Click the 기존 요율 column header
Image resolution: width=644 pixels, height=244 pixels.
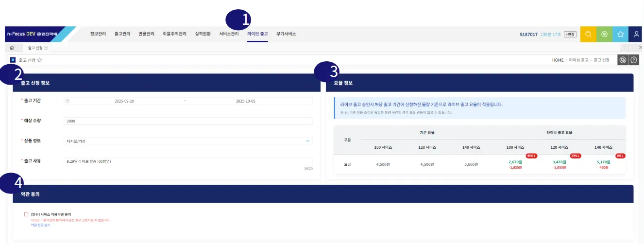427,132
